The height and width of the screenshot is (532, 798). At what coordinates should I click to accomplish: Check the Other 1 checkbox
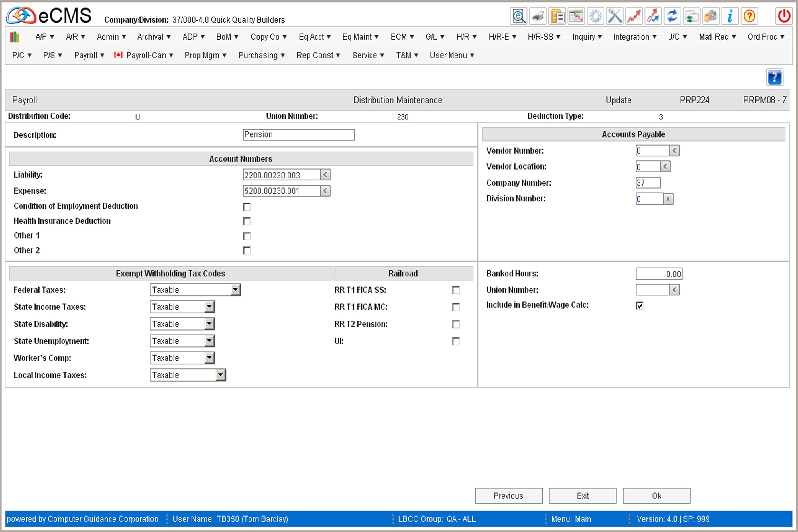(247, 236)
